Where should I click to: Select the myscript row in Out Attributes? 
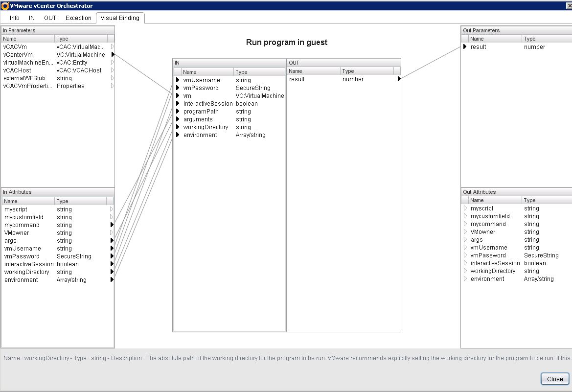(482, 208)
